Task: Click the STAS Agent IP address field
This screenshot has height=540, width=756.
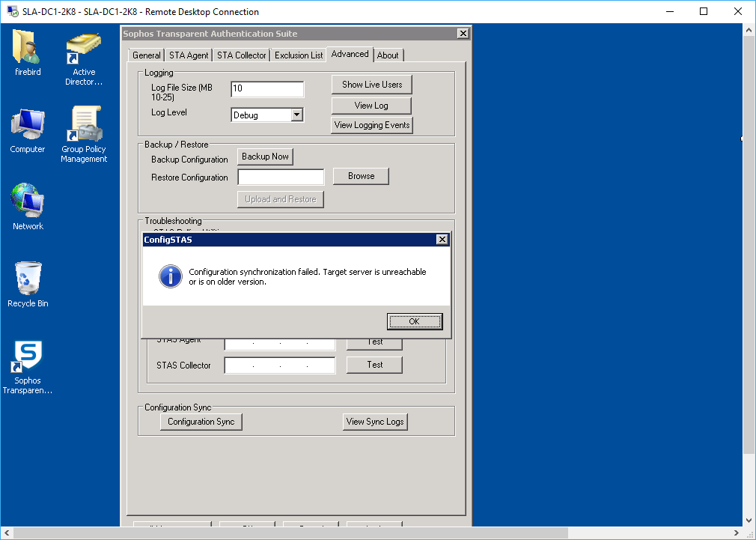Action: (280, 344)
